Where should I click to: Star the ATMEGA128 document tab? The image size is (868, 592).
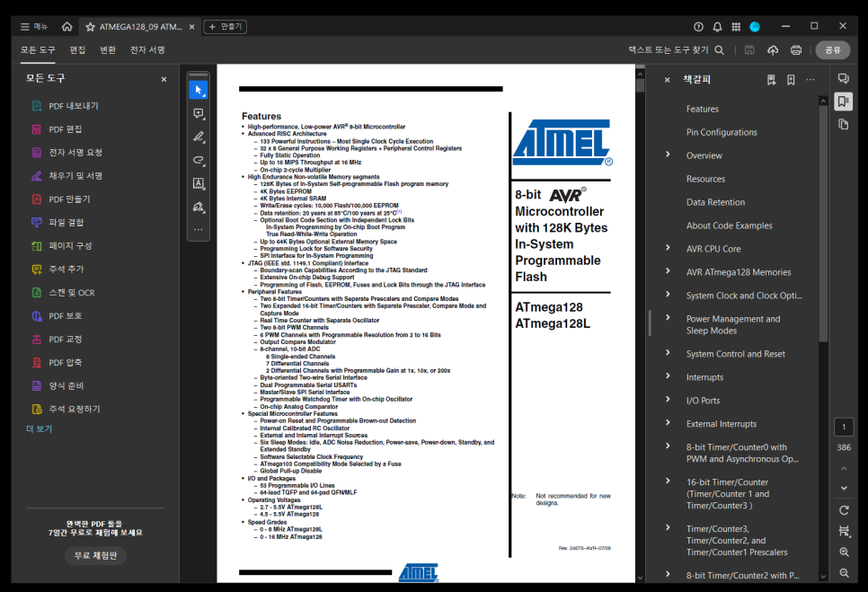(90, 27)
